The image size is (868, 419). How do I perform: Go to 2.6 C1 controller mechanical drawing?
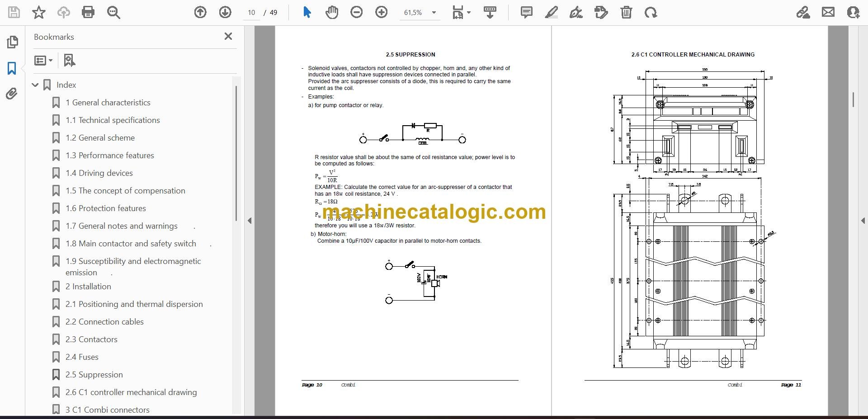point(131,392)
